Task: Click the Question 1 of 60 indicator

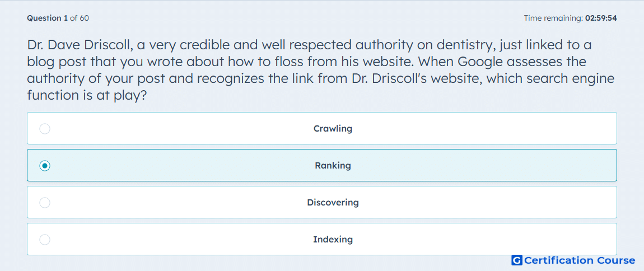Action: tap(58, 18)
